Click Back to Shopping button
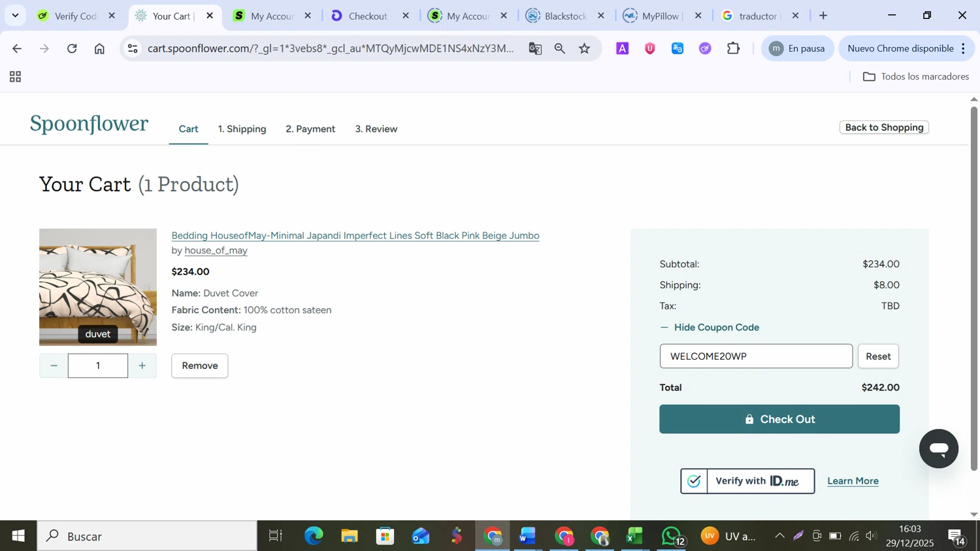 [x=884, y=127]
